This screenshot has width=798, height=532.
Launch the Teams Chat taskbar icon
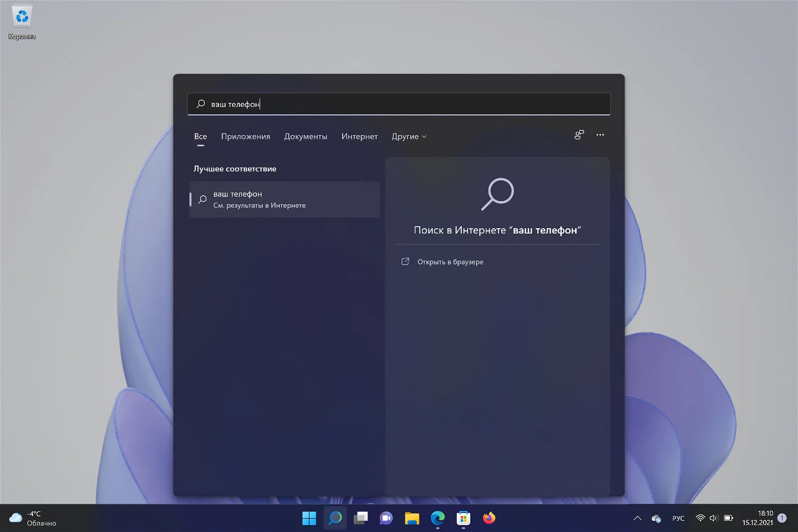tap(386, 518)
